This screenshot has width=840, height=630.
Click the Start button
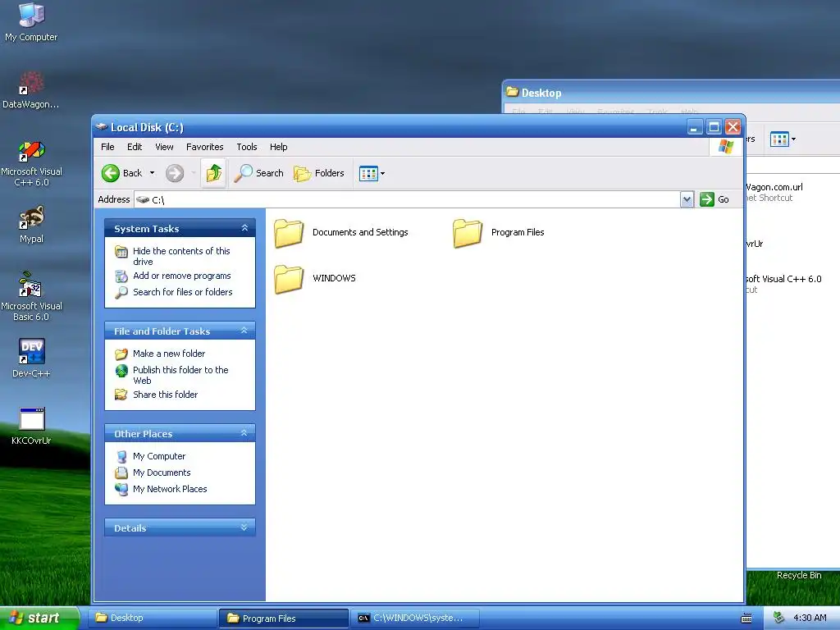(39, 618)
